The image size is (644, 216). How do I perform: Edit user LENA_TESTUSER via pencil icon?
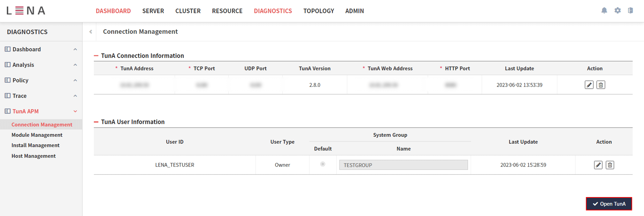pyautogui.click(x=598, y=165)
